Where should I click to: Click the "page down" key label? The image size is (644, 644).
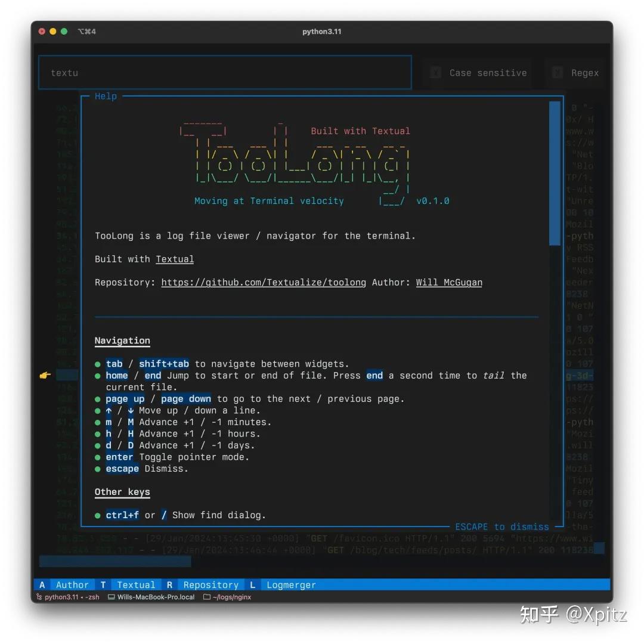186,399
